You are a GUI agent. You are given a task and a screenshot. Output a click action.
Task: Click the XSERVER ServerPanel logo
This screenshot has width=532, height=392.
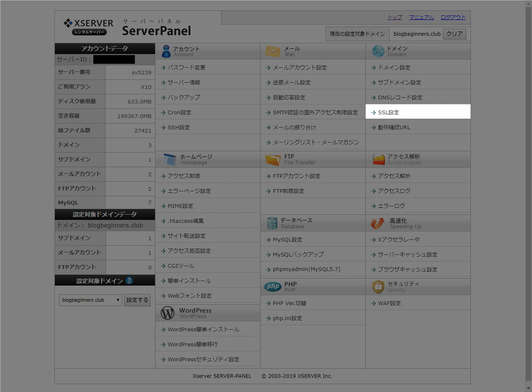click(127, 27)
